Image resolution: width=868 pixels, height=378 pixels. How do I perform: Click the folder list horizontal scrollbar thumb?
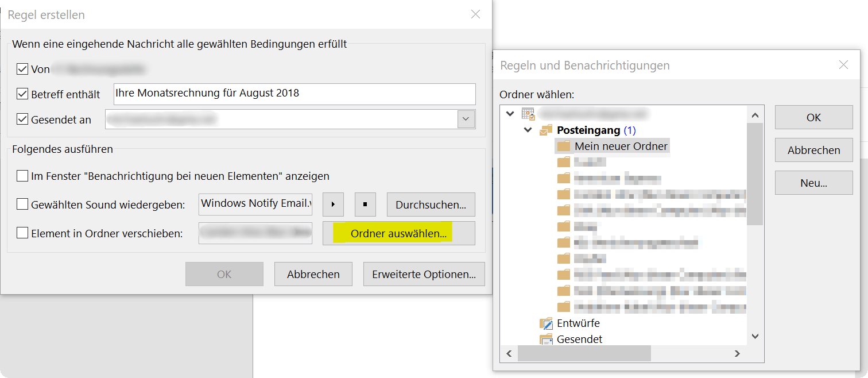pos(584,354)
